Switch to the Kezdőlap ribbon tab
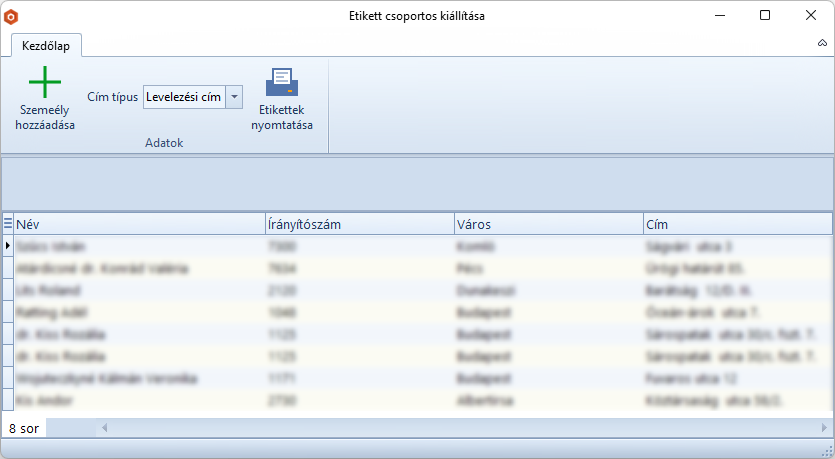Image resolution: width=835 pixels, height=459 pixels. coord(46,45)
